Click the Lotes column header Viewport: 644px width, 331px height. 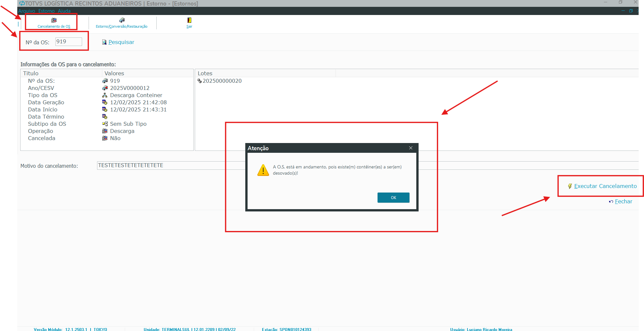265,73
